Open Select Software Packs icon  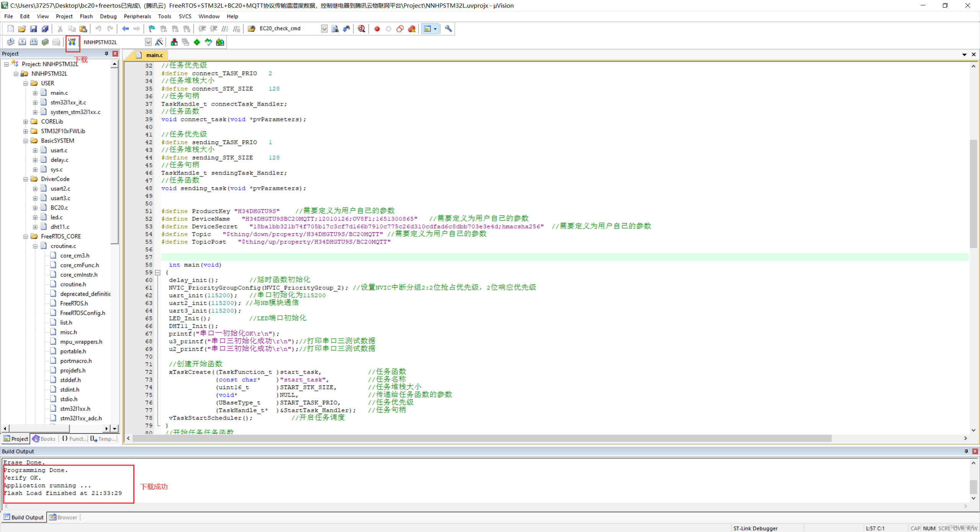pyautogui.click(x=208, y=42)
